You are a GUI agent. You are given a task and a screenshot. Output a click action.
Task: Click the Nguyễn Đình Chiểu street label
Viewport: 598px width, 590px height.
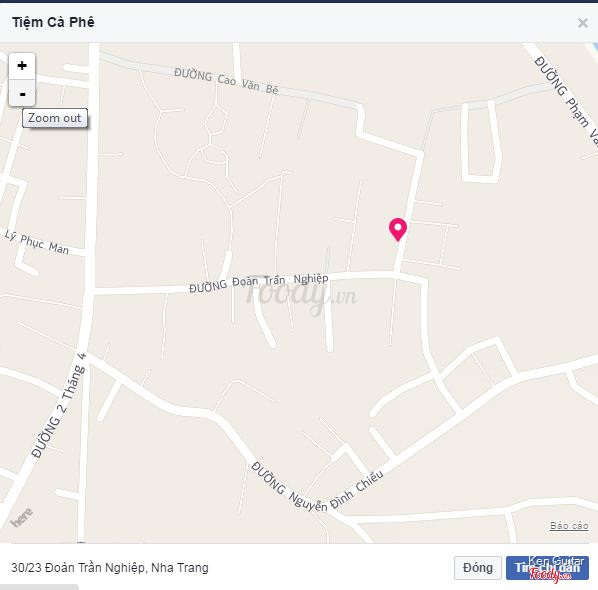coord(317,490)
